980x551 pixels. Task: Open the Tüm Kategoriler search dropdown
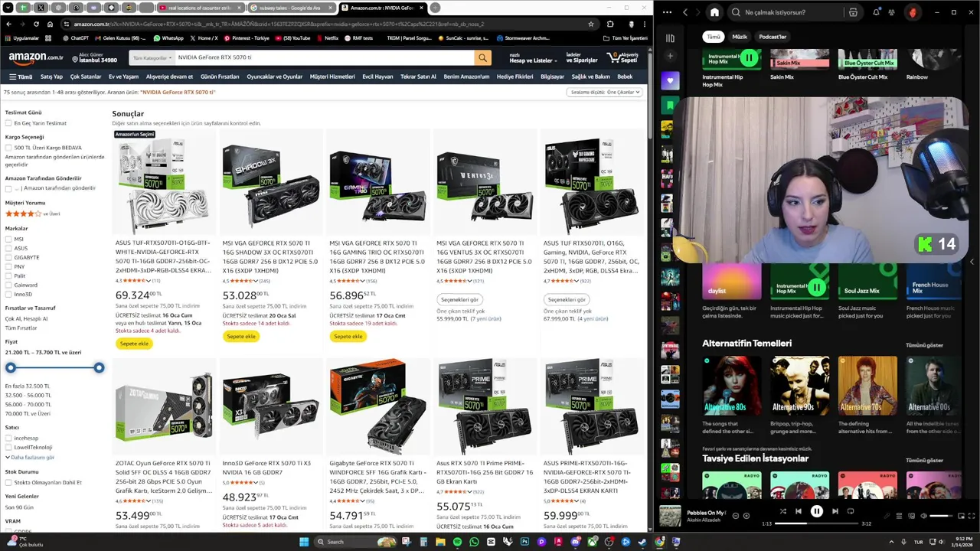pos(152,57)
